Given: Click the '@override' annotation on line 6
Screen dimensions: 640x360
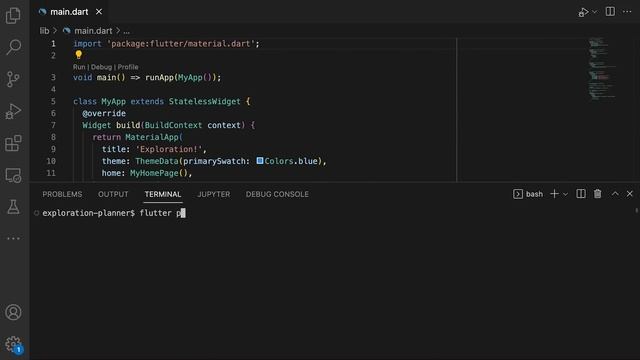Looking at the screenshot, I should click(104, 113).
